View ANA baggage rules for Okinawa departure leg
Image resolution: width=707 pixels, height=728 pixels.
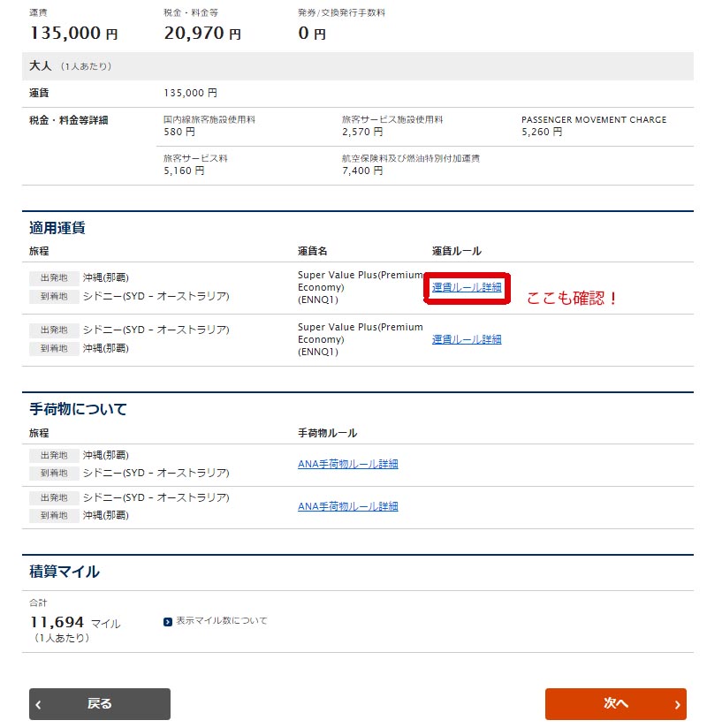click(347, 464)
